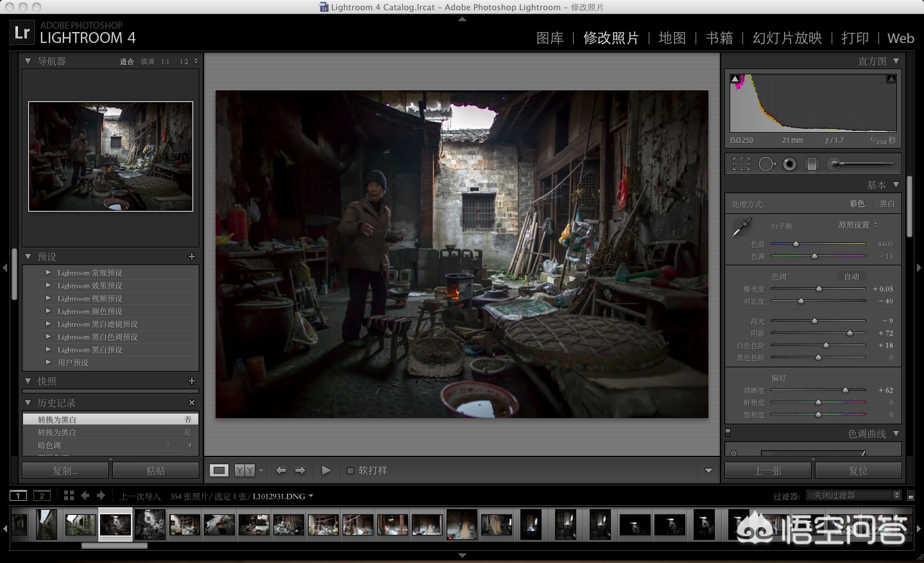Collapse the 直方图 histogram panel
Screen dimensions: 924x563
tap(896, 61)
